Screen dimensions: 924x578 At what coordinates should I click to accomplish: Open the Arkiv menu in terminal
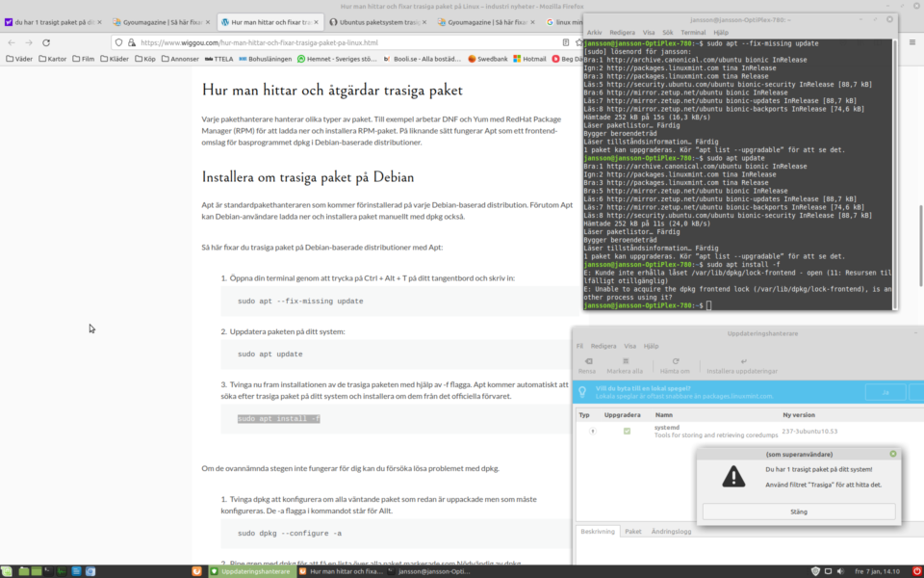[594, 33]
